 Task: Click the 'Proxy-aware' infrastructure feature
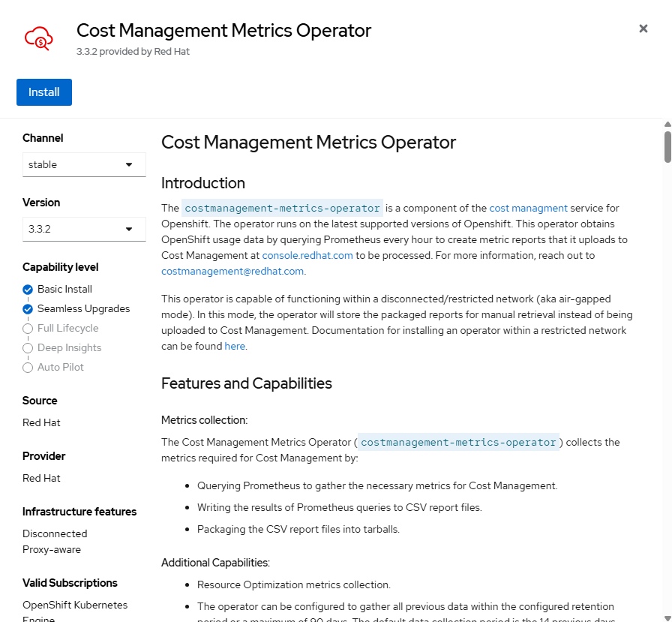(52, 549)
